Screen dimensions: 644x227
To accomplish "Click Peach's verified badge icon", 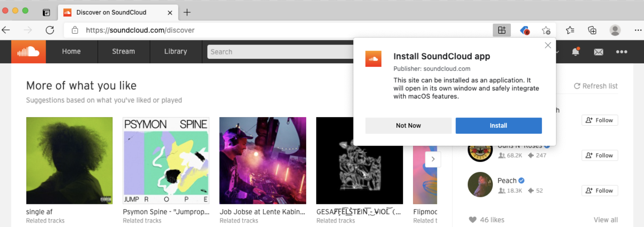I will pos(521,180).
